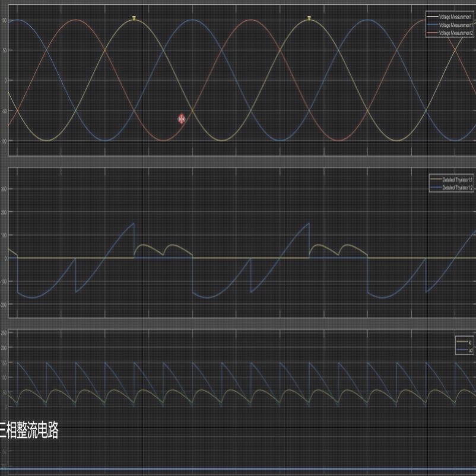
Task: Toggle the Voltage Measurement legend entry with white line
Action: [449, 17]
